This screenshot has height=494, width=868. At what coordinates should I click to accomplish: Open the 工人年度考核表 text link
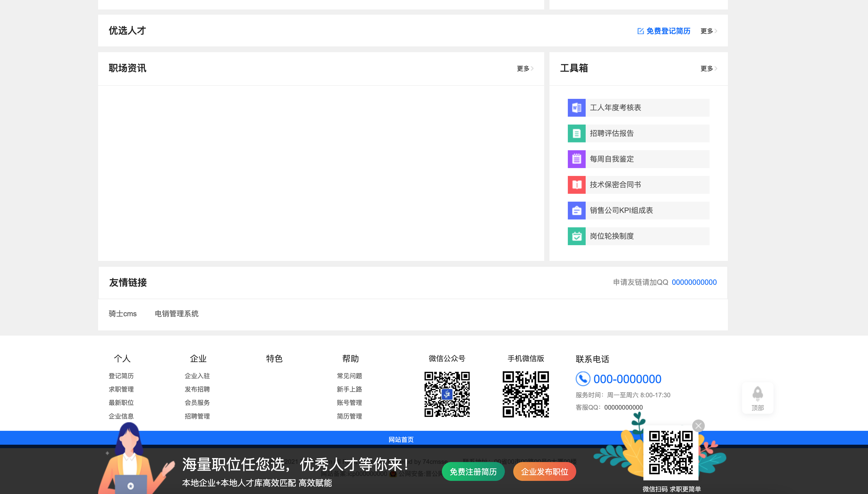pos(615,108)
